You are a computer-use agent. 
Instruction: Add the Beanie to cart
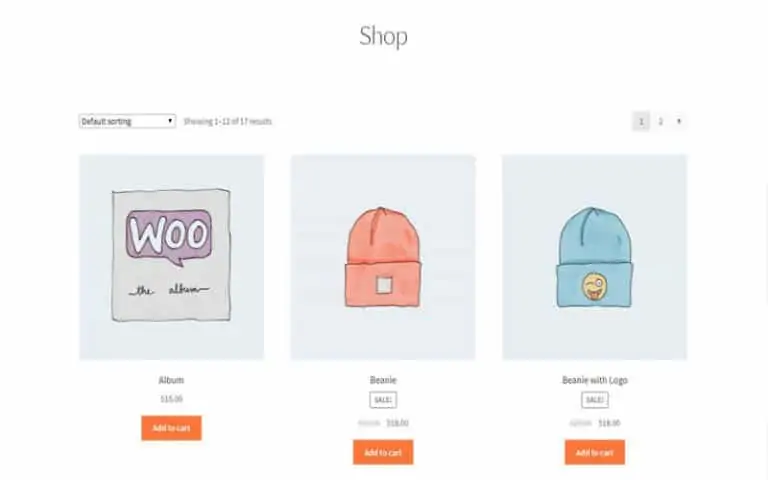coord(383,452)
